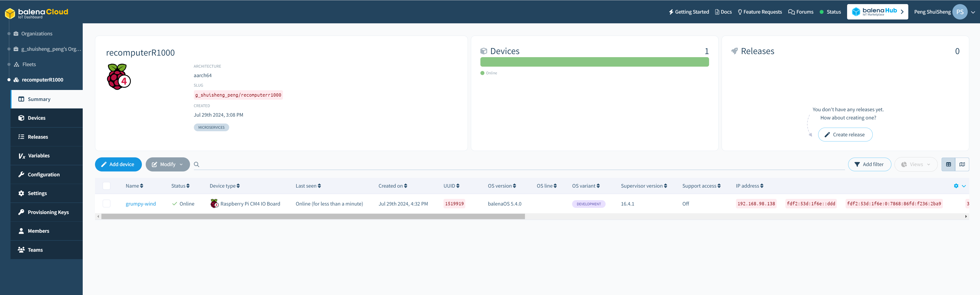This screenshot has width=980, height=295.
Task: Click the Devices card heading
Action: [504, 51]
